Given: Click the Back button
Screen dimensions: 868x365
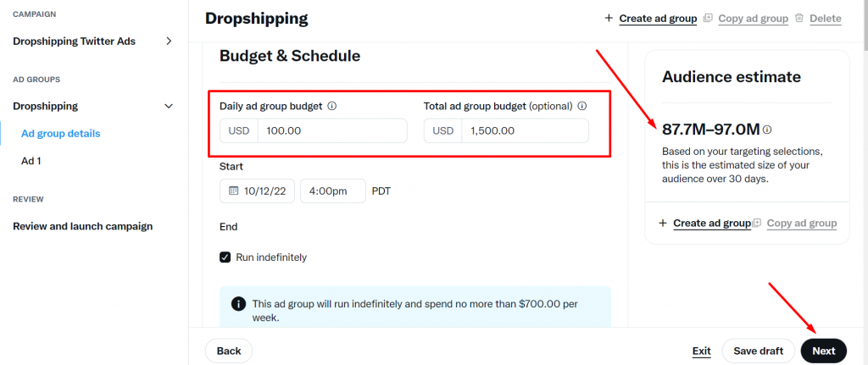Looking at the screenshot, I should click(x=229, y=351).
